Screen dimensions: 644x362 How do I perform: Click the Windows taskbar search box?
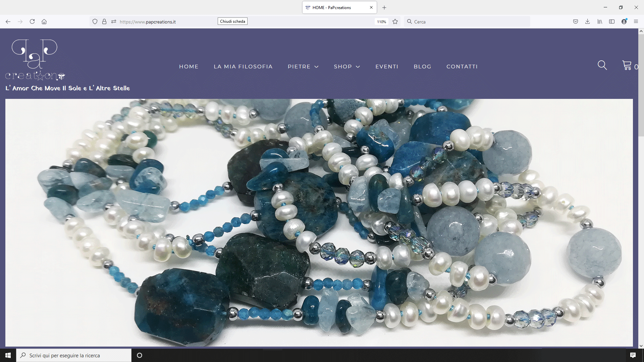click(x=74, y=355)
